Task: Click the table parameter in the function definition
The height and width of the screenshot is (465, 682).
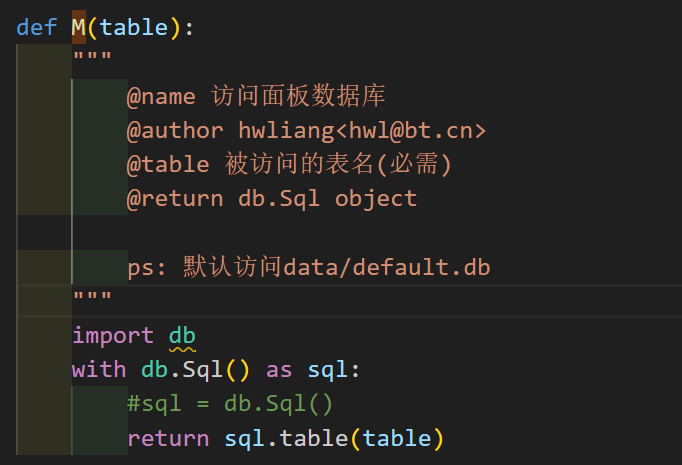Action: [134, 27]
